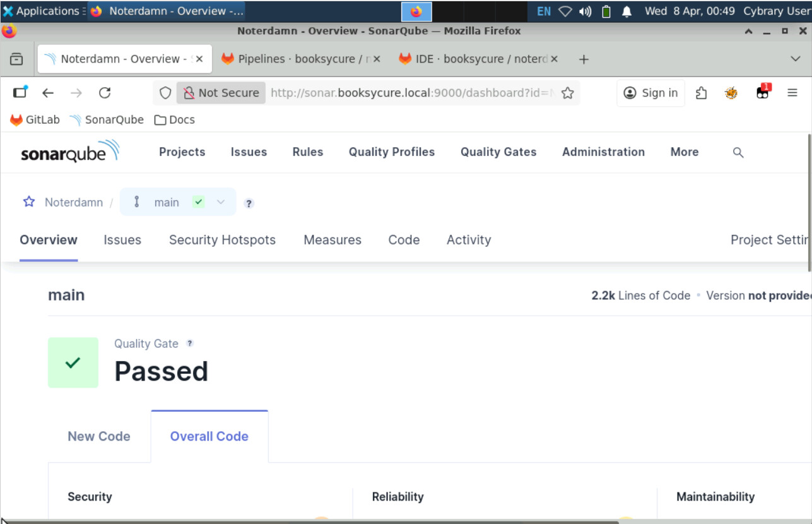Bookmark this page using the star icon
This screenshot has width=812, height=524.
point(567,93)
